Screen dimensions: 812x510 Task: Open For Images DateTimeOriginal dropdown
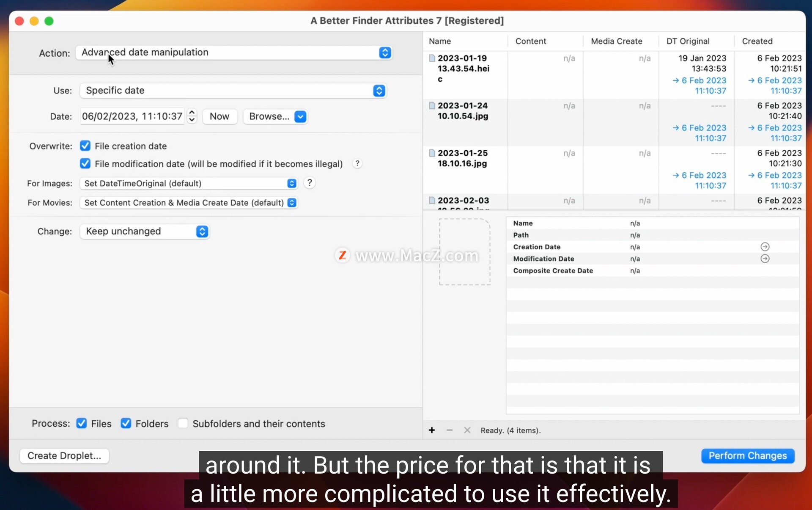pos(189,183)
